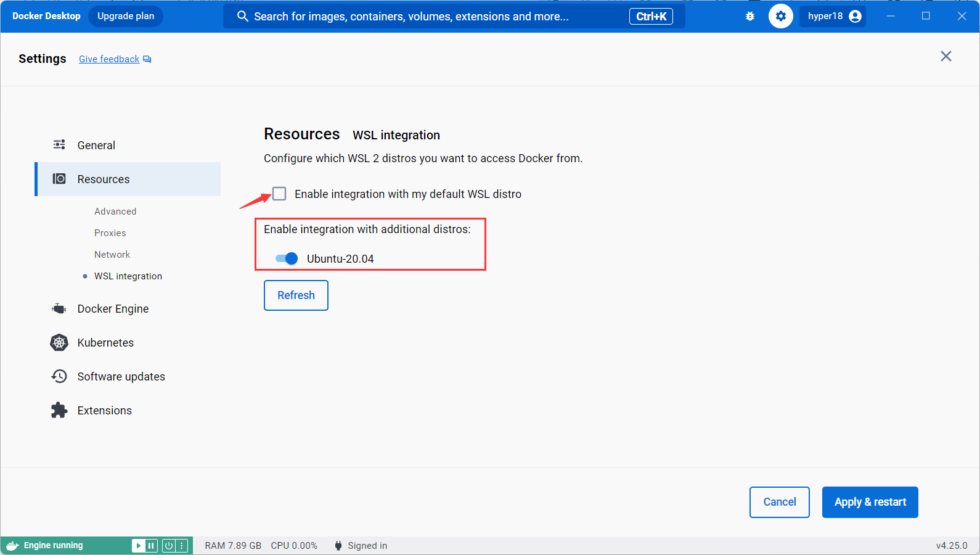Image resolution: width=980 pixels, height=555 pixels.
Task: Open the Docker Engine settings section
Action: click(x=113, y=309)
